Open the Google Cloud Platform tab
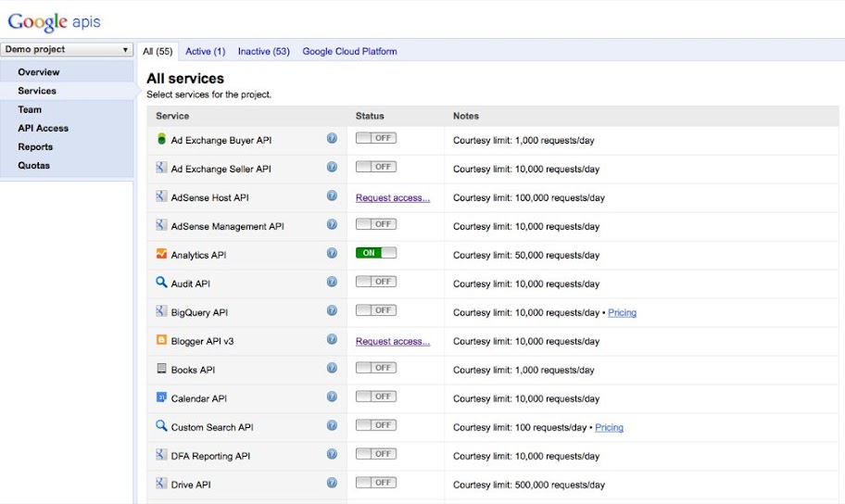The image size is (845, 504). tap(349, 52)
